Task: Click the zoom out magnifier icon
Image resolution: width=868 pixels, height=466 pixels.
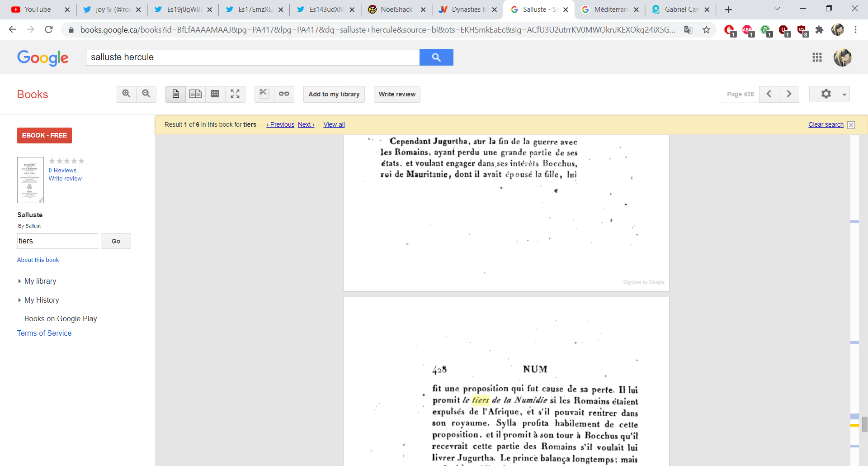Action: pyautogui.click(x=146, y=94)
